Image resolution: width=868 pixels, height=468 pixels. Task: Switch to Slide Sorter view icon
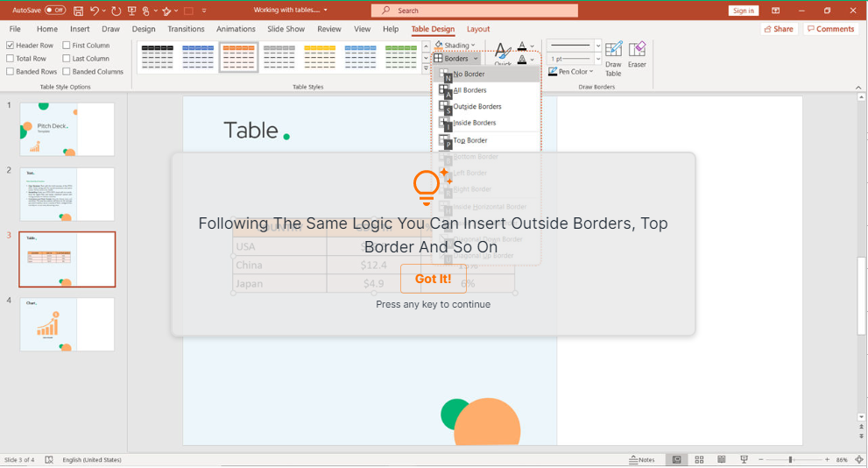699,460
